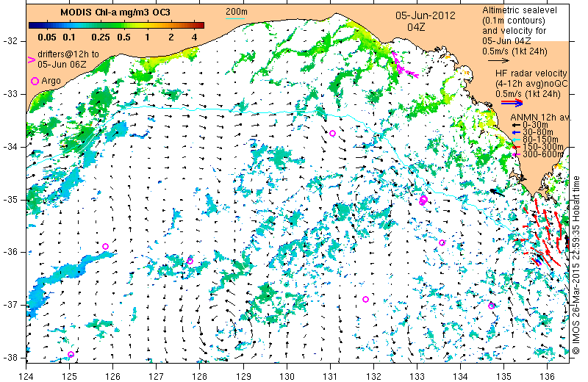Select Argo float near 127.8E, 36.2S
The height and width of the screenshot is (382, 588).
coord(190,261)
